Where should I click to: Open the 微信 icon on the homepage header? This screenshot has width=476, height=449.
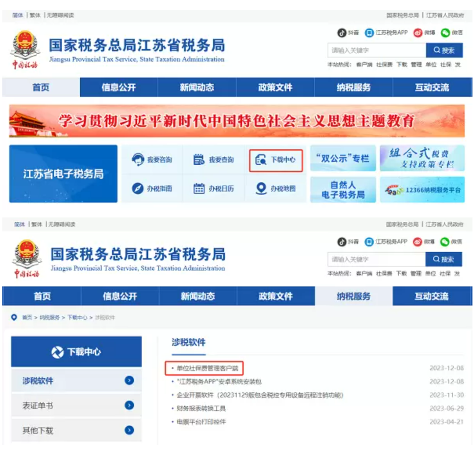(445, 33)
